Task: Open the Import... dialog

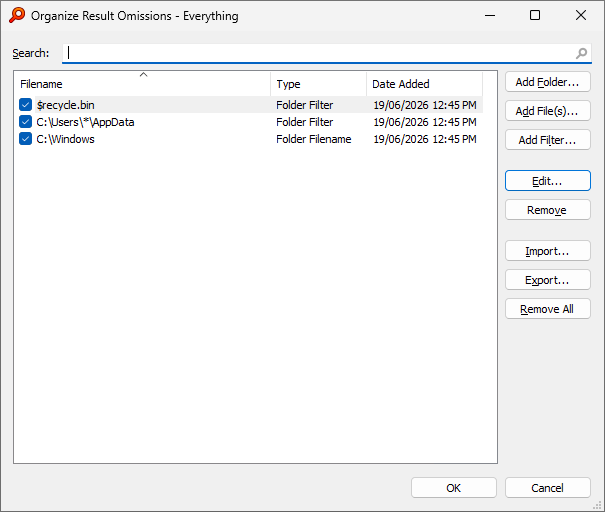Action: (548, 251)
